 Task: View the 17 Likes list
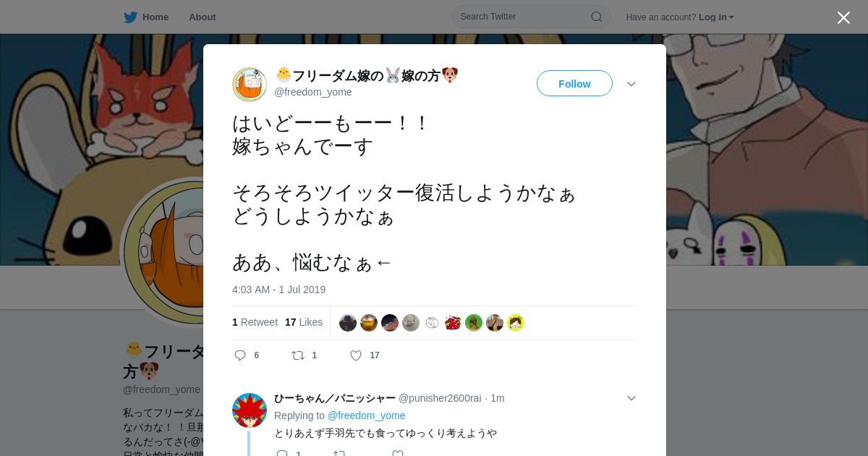click(304, 322)
